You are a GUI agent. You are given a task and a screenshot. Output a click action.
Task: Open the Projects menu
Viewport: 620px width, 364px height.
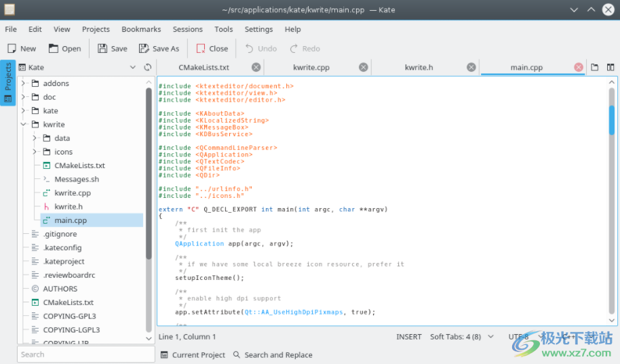point(96,29)
